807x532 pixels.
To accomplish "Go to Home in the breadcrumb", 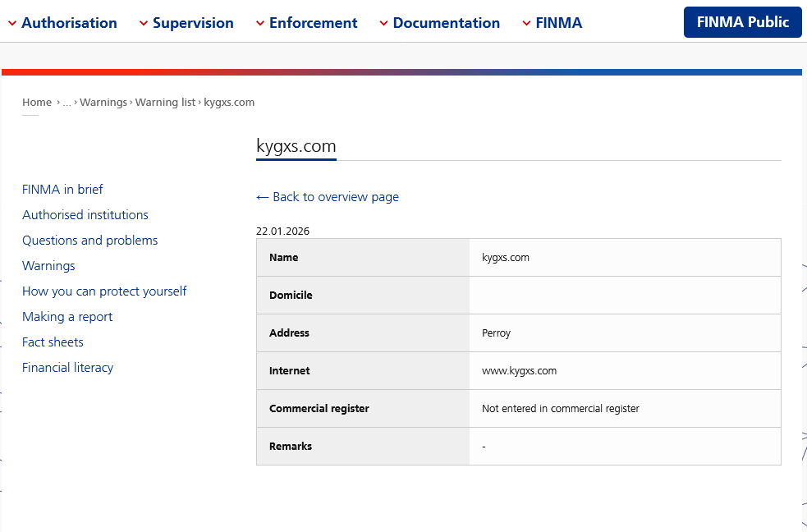I will tap(37, 103).
